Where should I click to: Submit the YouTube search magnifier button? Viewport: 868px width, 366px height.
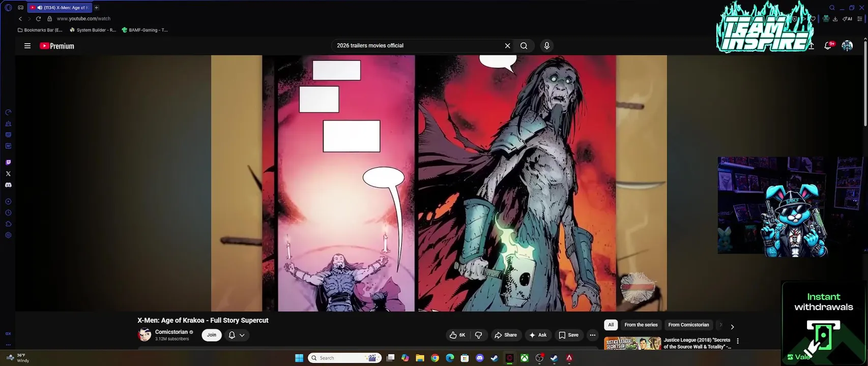524,46
